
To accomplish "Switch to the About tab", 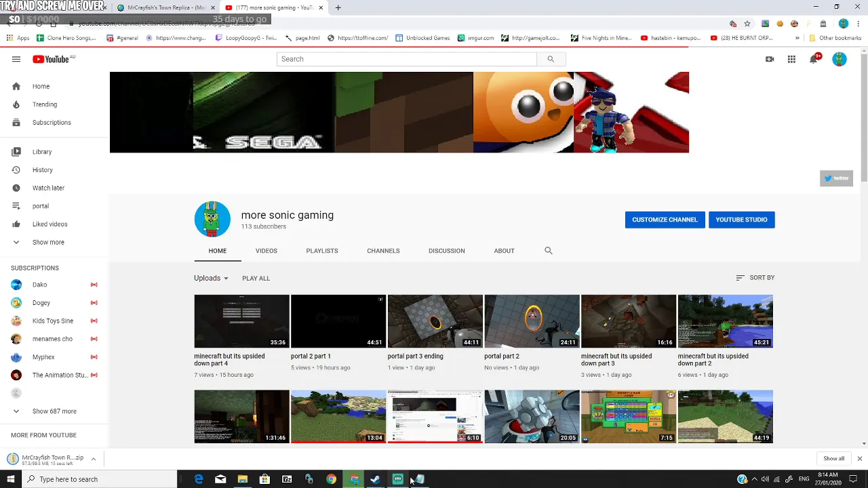I will click(504, 251).
